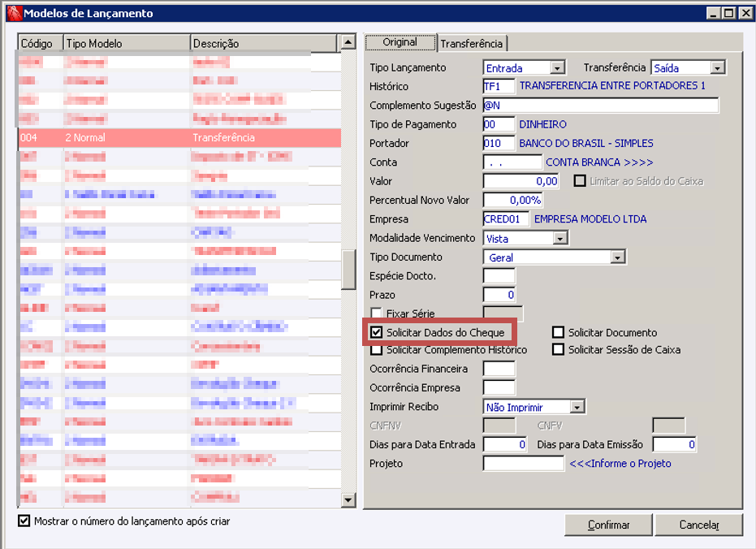Check the Solicitar Documento option
Viewport: 756px width, 549px height.
[x=559, y=332]
